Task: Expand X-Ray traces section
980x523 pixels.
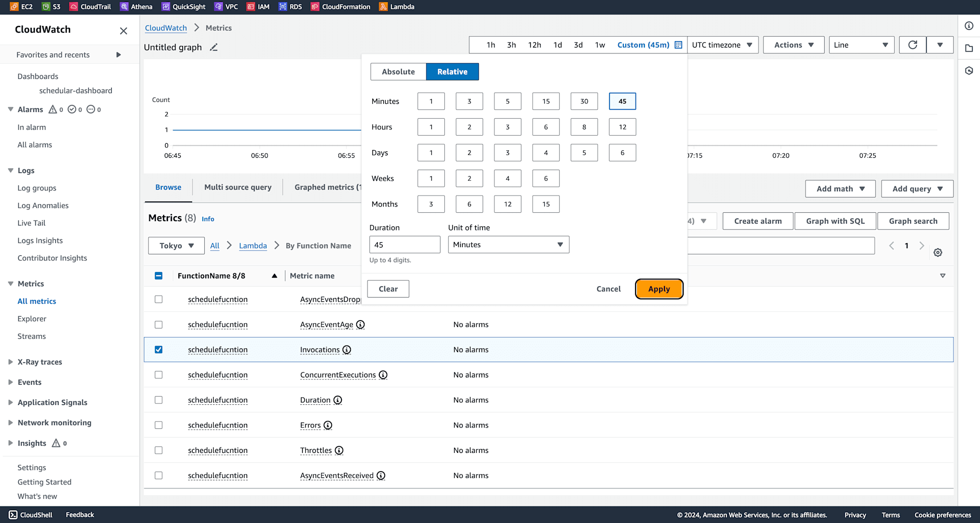Action: click(x=10, y=362)
